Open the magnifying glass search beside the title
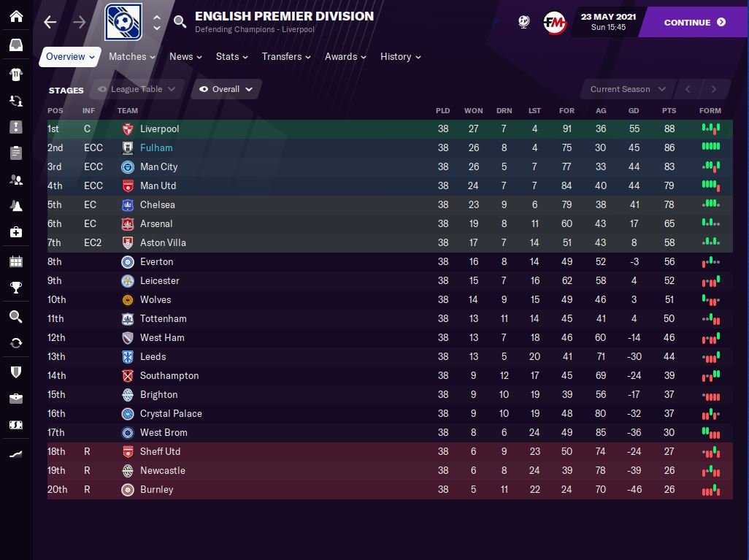Screen dimensions: 749x560 [x=180, y=23]
